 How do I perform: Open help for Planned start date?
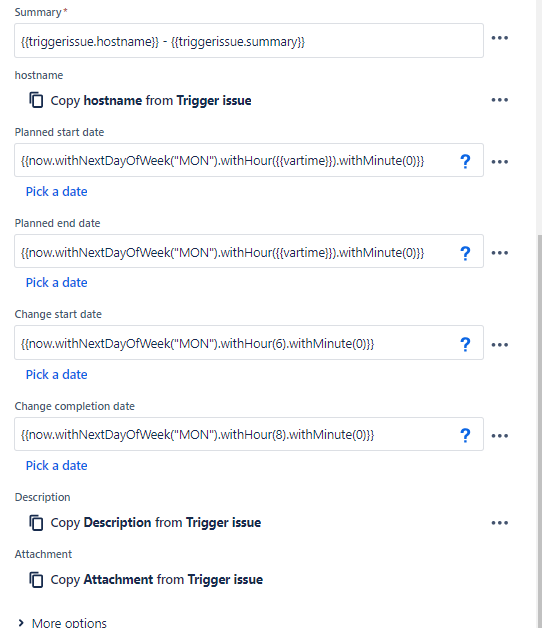coord(465,161)
